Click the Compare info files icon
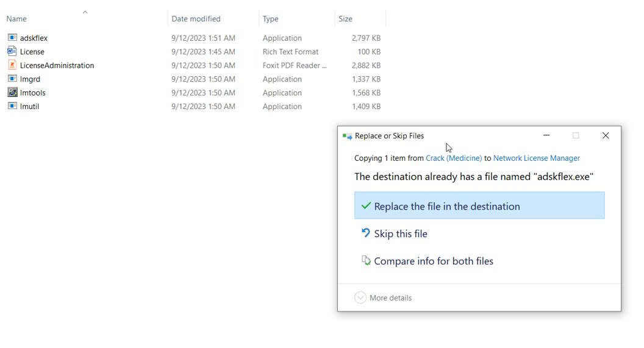Screen dimensions: 644x348 coord(366,260)
